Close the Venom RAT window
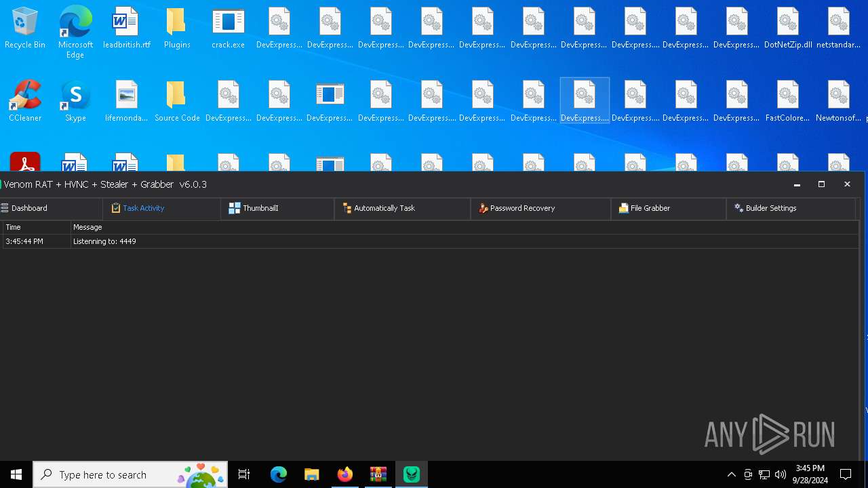The image size is (868, 488). pyautogui.click(x=847, y=184)
